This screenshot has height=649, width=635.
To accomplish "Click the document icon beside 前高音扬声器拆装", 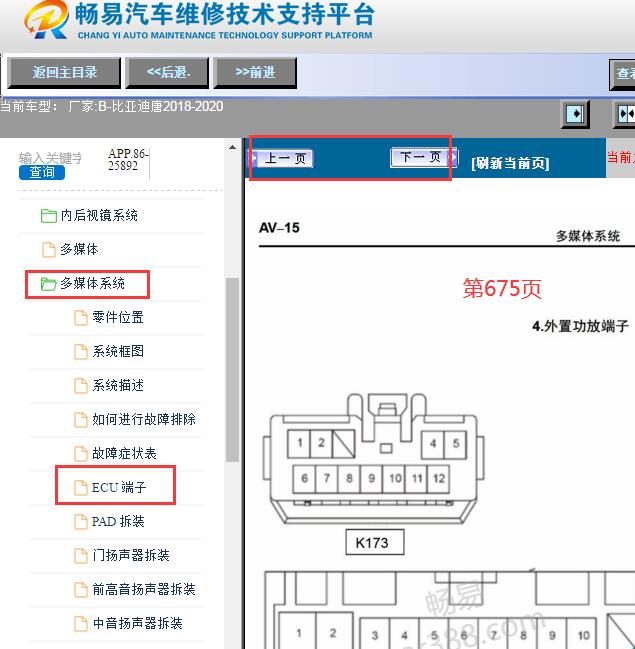I will click(81, 589).
